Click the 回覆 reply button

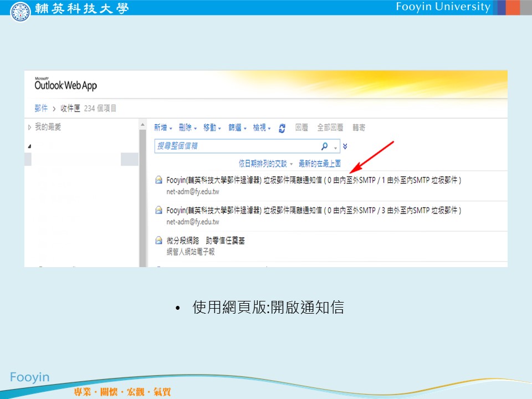point(301,127)
